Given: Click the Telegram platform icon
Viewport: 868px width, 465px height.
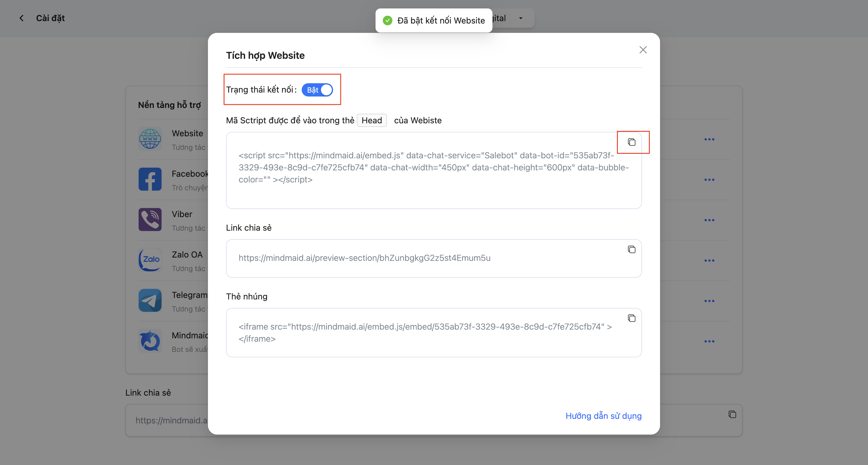Looking at the screenshot, I should 150,300.
